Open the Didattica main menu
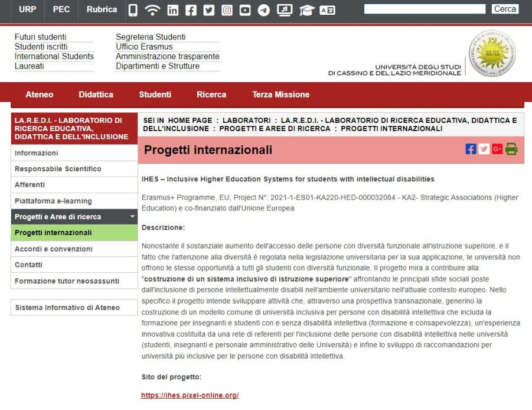The width and height of the screenshot is (532, 410). pos(96,95)
